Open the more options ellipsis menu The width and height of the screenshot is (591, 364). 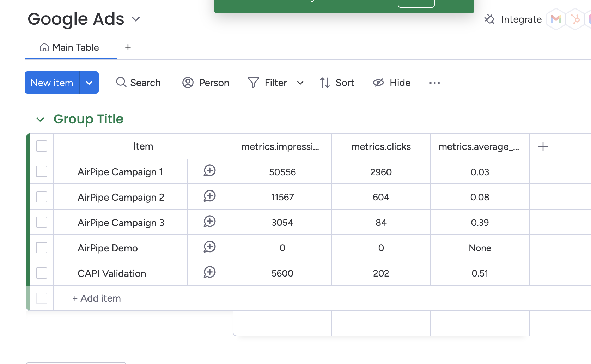coord(434,83)
